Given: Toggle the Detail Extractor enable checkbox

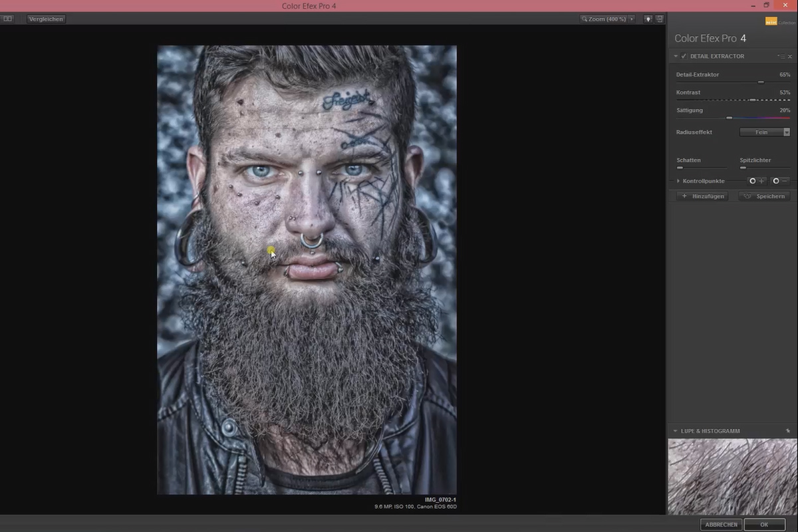Looking at the screenshot, I should click(x=684, y=56).
